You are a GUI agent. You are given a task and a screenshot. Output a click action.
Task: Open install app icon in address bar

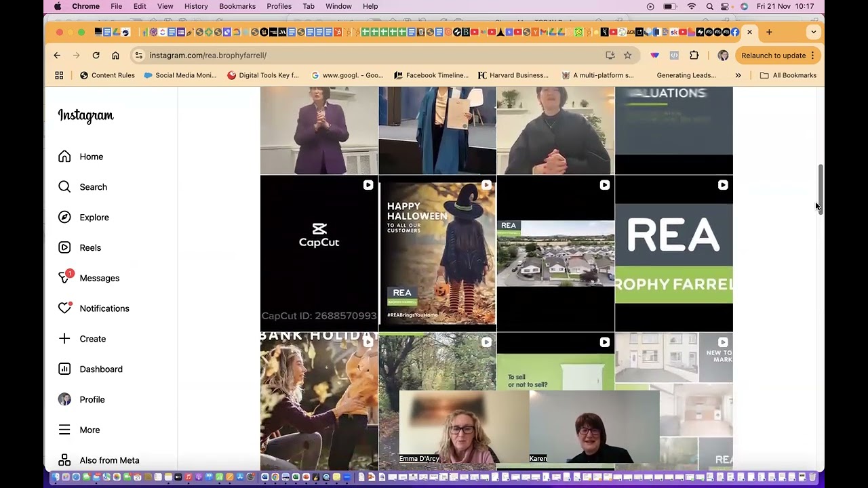click(x=610, y=56)
